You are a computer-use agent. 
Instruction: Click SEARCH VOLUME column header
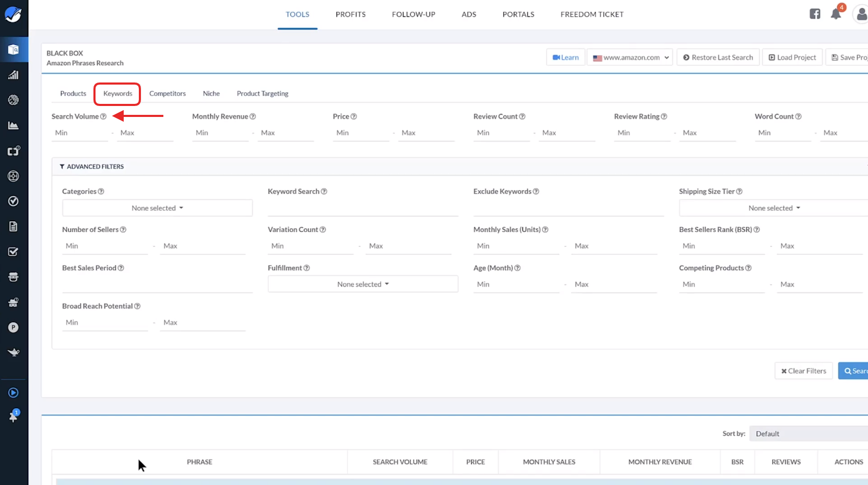pyautogui.click(x=400, y=462)
